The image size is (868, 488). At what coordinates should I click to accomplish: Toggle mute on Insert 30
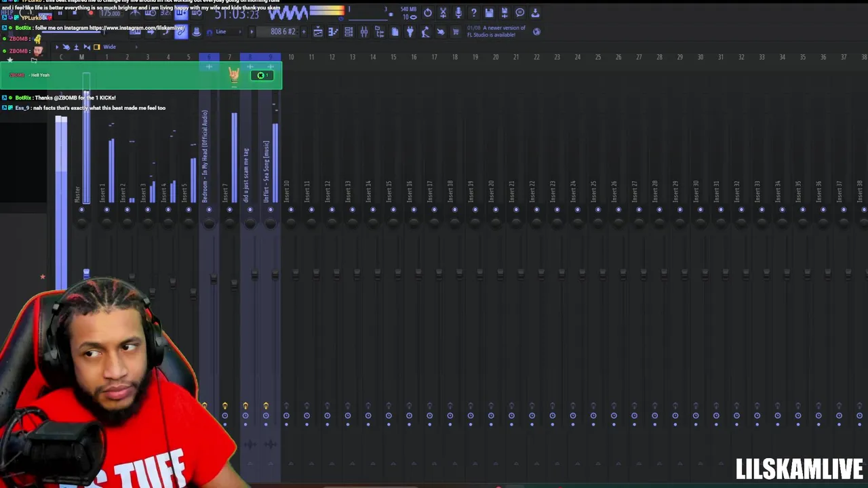701,209
